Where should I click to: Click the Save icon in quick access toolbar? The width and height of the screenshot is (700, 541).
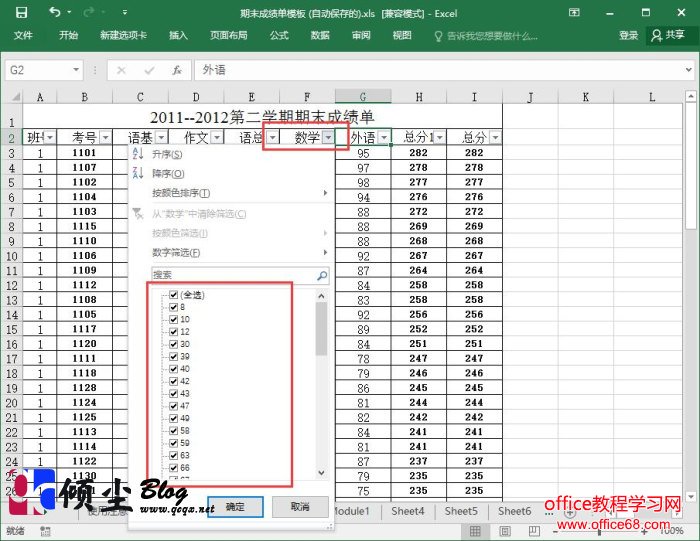pyautogui.click(x=21, y=12)
